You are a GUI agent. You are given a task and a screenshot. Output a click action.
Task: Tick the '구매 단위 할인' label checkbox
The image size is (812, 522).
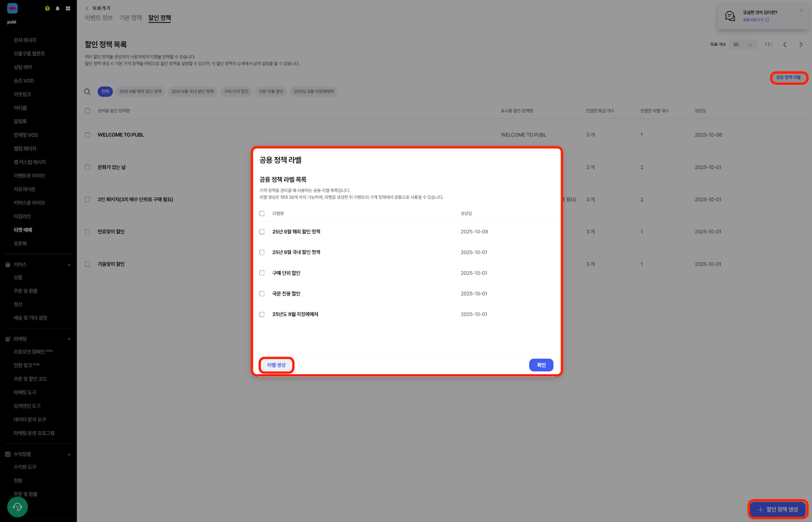pos(262,273)
